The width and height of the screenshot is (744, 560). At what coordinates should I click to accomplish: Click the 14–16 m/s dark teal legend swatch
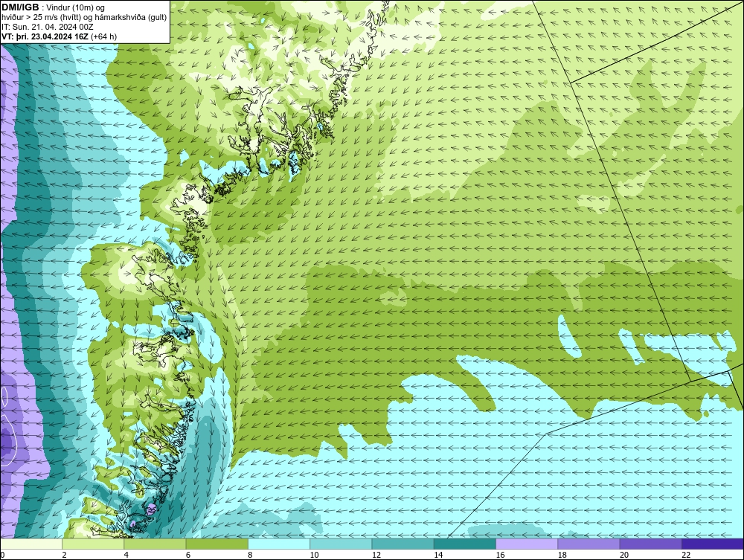point(464,544)
